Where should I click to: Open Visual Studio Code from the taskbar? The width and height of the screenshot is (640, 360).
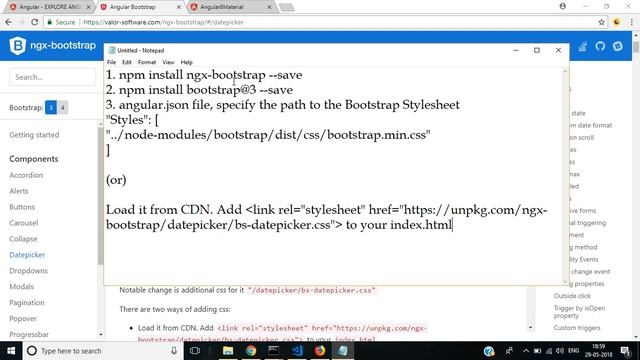(297, 351)
